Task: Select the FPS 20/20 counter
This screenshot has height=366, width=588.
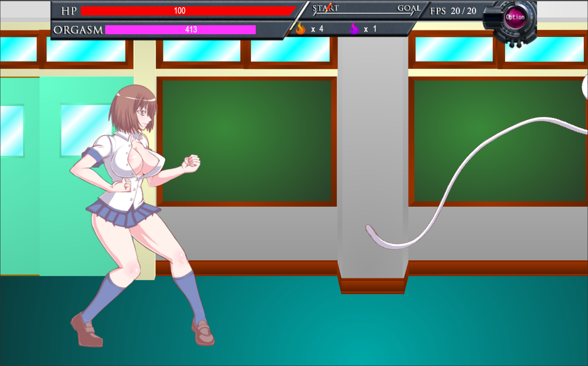Action: (x=453, y=11)
